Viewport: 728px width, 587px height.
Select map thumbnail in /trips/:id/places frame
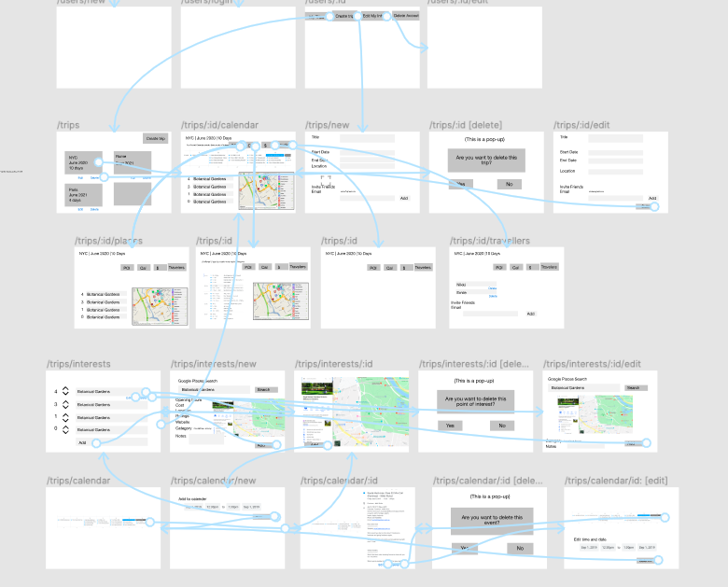coord(160,306)
